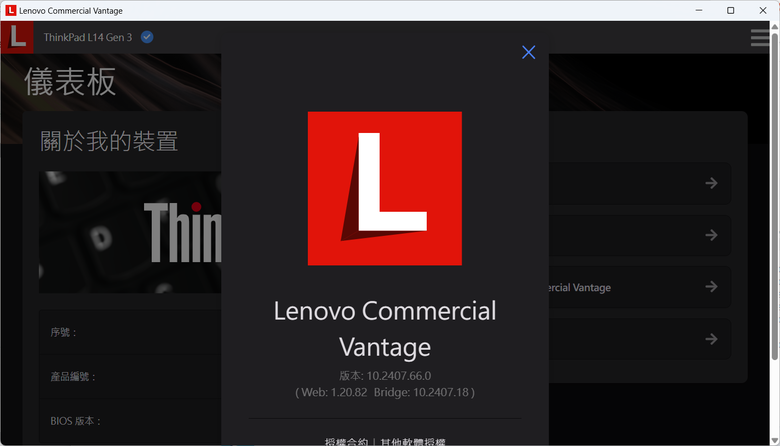Click the 產品編號 product number row
The width and height of the screenshot is (780, 446).
tap(130, 376)
